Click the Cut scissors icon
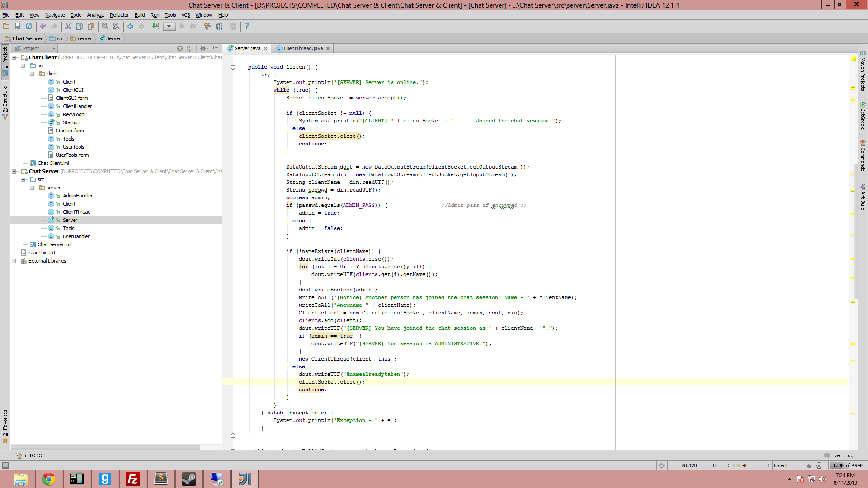Screen dimensions: 868x488 point(68,26)
